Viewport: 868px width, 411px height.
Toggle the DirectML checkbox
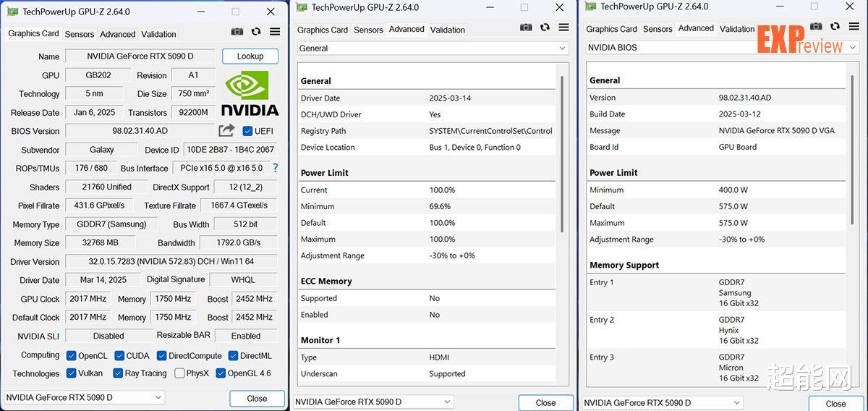[x=234, y=355]
